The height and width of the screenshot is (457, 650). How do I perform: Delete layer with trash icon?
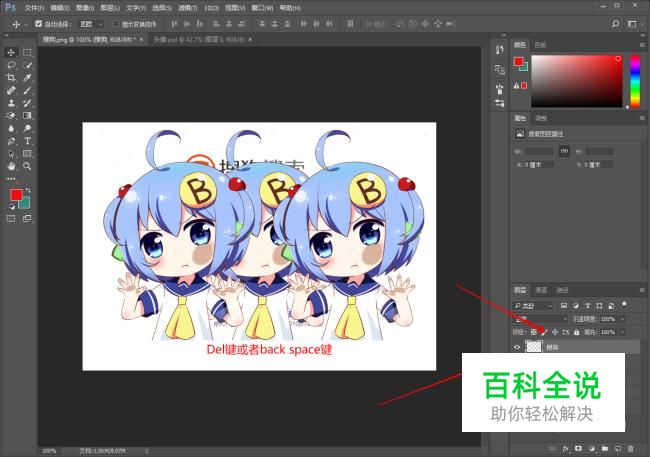tap(631, 449)
